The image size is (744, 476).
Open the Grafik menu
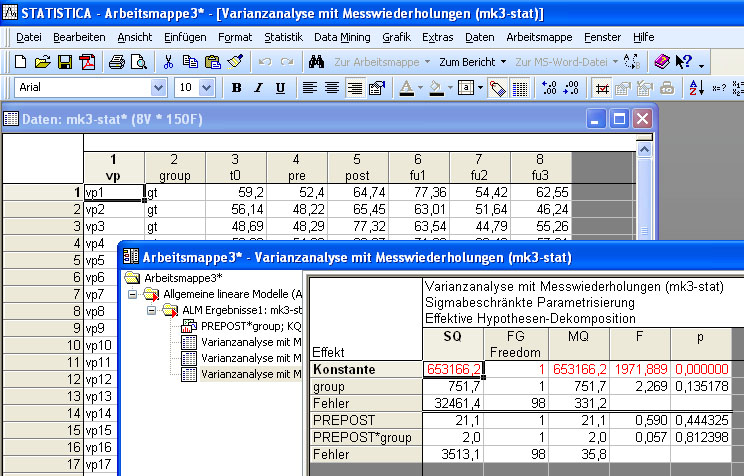(x=397, y=37)
